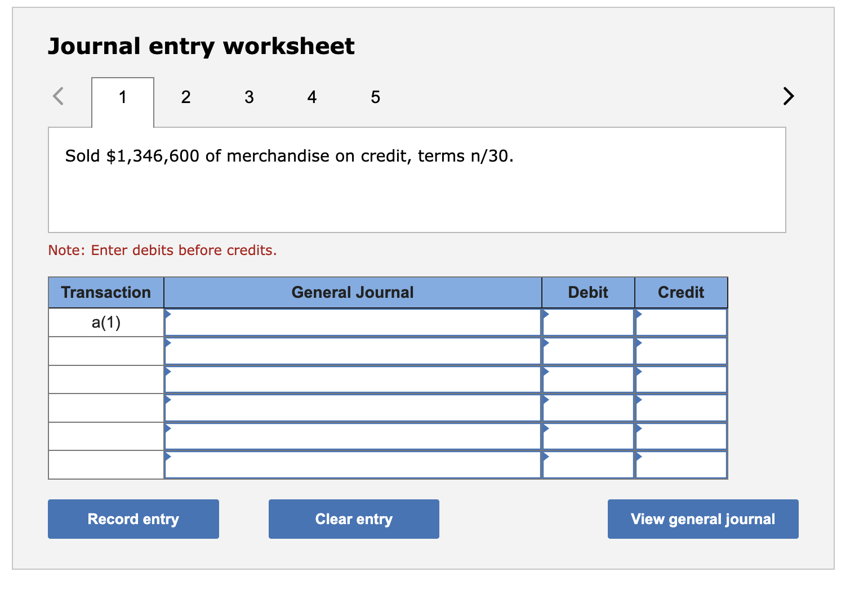This screenshot has height=599, width=868.
Task: Click the View general journal button
Action: click(x=702, y=518)
